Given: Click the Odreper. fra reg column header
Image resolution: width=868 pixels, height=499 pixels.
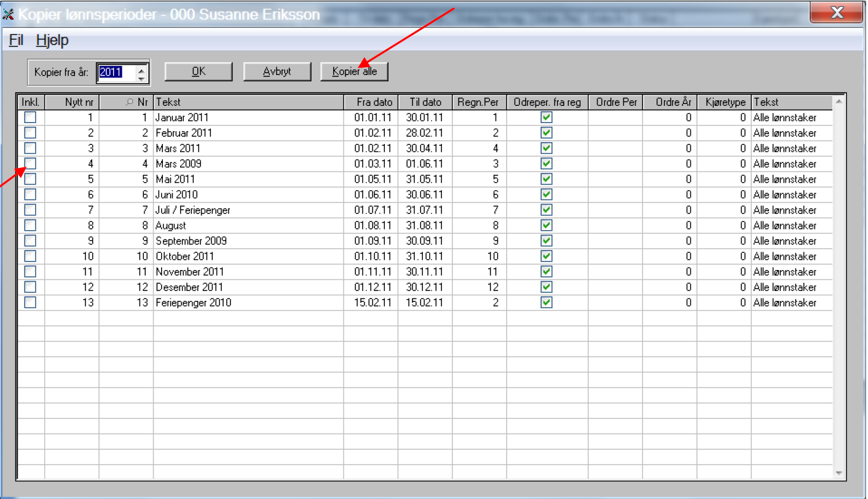Looking at the screenshot, I should pos(547,102).
